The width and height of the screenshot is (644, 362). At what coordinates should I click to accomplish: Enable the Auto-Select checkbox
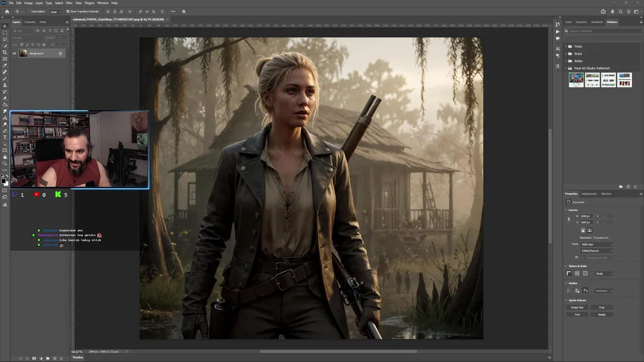tap(29, 11)
